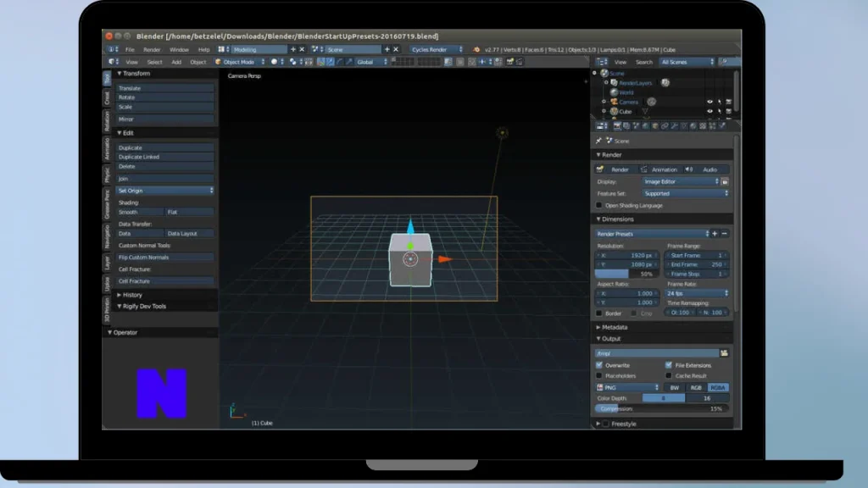The image size is (868, 488).
Task: Open the Add menu in 3D view header
Action: 176,62
